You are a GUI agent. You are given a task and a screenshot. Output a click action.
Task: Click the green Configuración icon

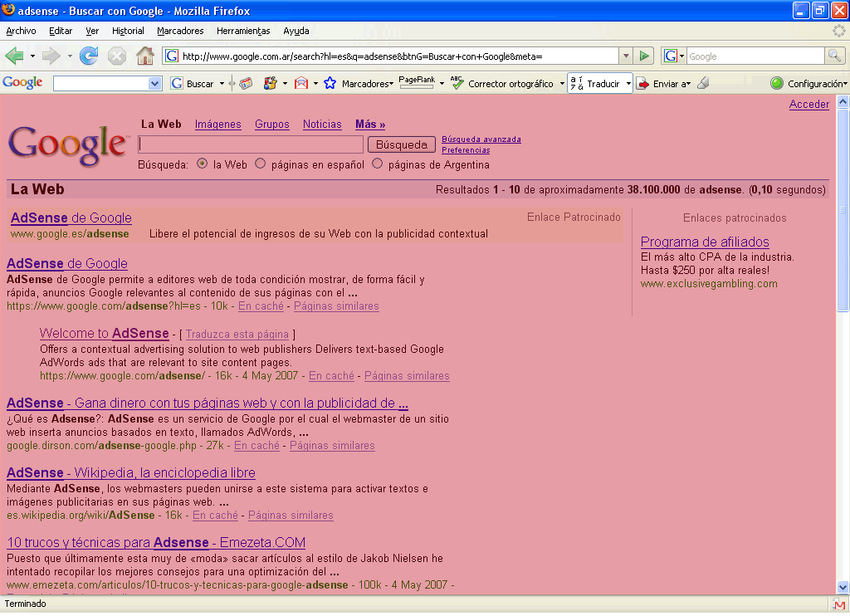click(777, 84)
